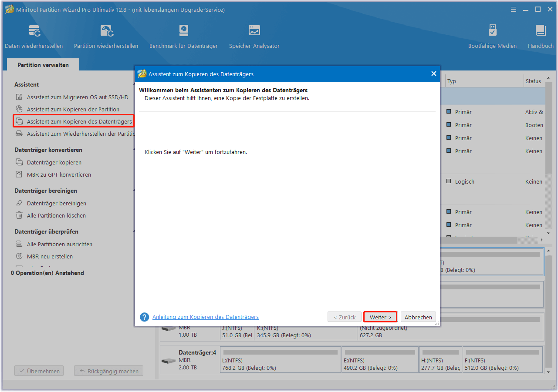Click Assistent zum Migrieren OS auf SSD/HD

point(78,97)
